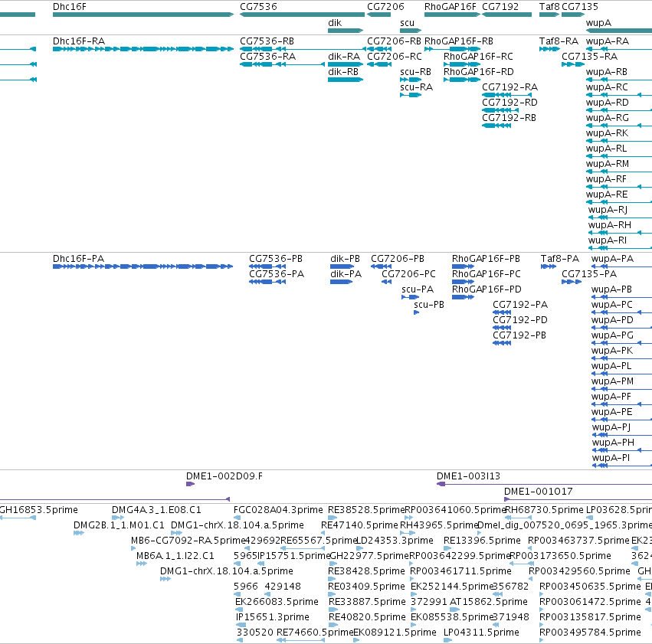Screen dimensions: 652x644
Task: Click transcript CG7192-RB
Action: [509, 118]
